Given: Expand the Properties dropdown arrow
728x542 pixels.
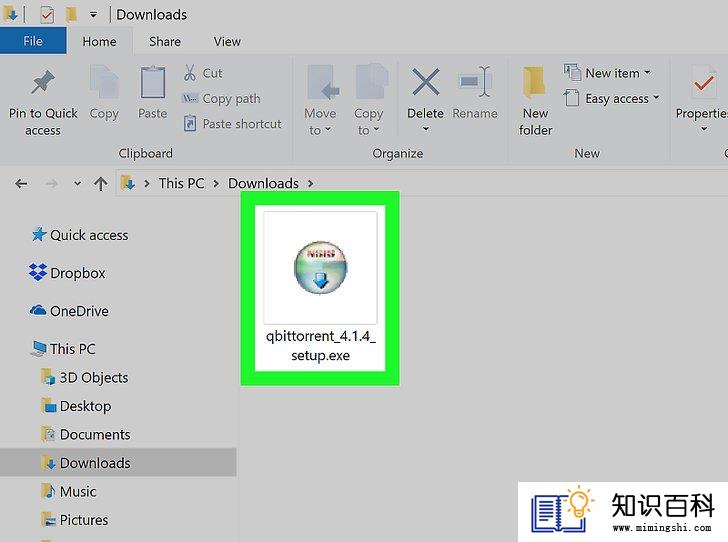Looking at the screenshot, I should pos(704,129).
